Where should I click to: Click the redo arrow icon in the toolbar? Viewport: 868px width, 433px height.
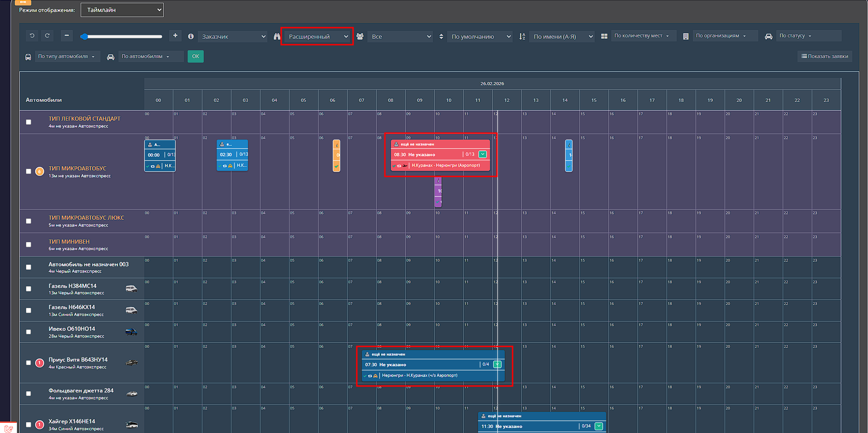pyautogui.click(x=47, y=35)
